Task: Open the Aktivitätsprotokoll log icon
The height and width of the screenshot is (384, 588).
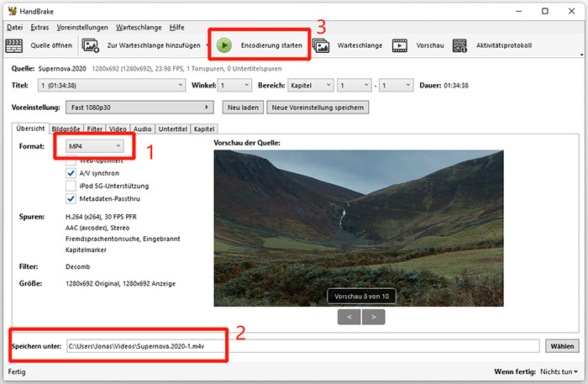Action: pyautogui.click(x=460, y=45)
